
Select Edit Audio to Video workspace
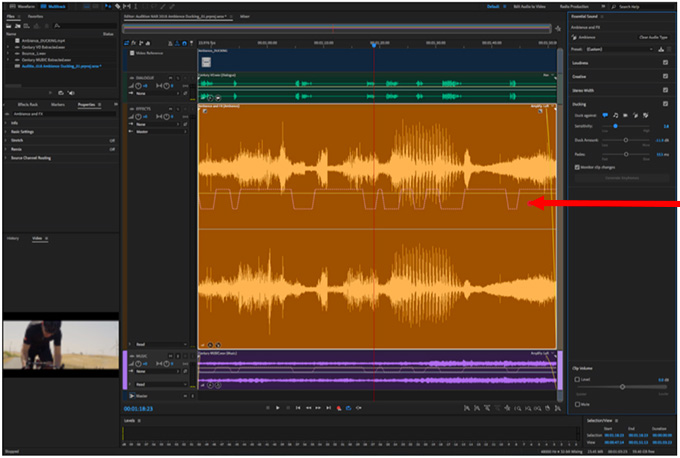click(530, 7)
